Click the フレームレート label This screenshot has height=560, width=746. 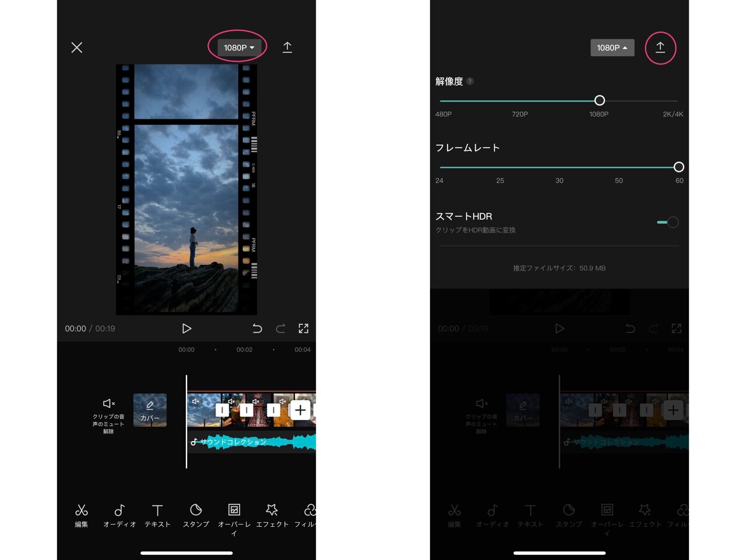pos(467,148)
